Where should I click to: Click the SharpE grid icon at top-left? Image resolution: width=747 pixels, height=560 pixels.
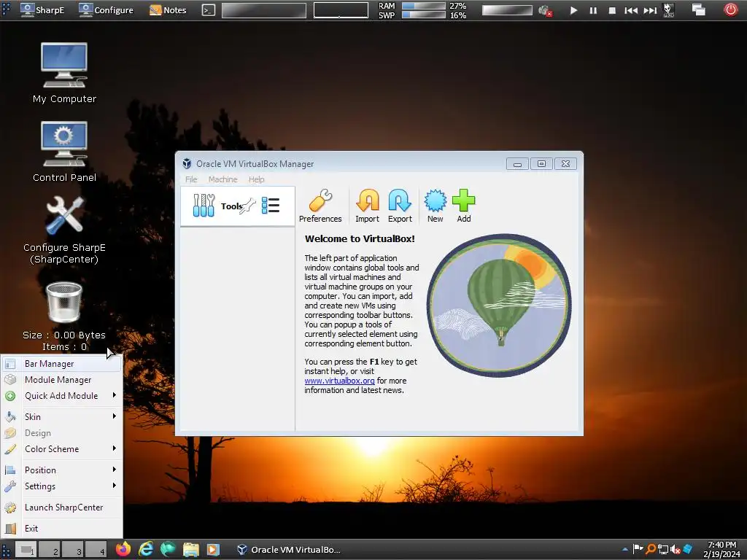pos(6,10)
